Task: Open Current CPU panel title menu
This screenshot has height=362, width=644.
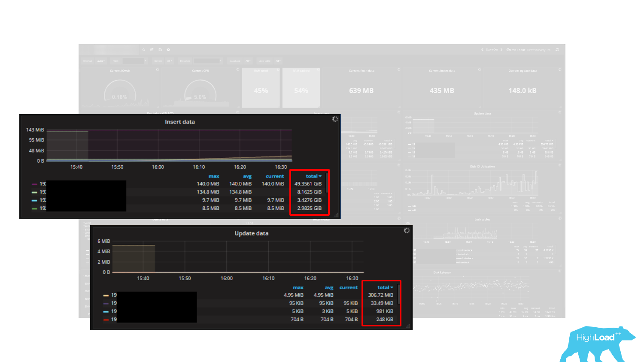Action: pos(200,71)
